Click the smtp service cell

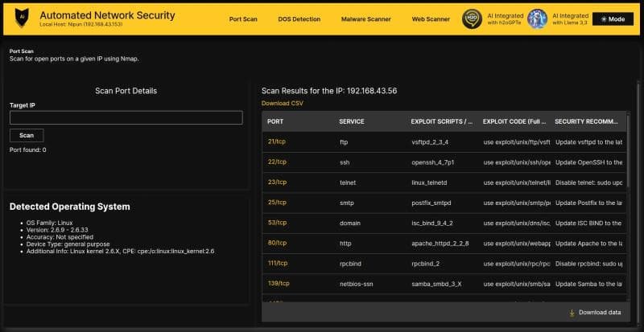(347, 203)
